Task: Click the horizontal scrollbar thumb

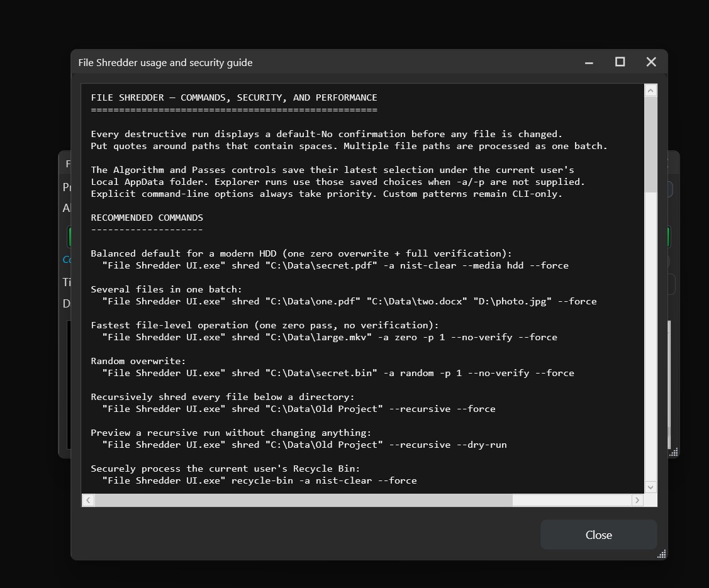Action: 303,500
